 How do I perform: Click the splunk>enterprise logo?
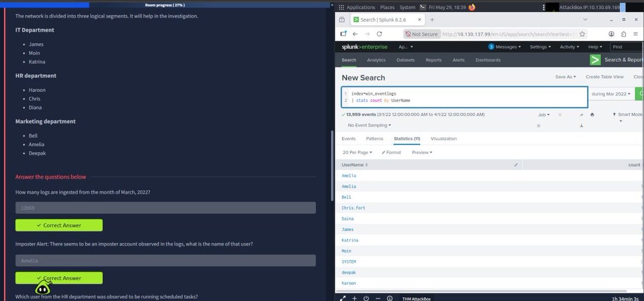(x=364, y=47)
